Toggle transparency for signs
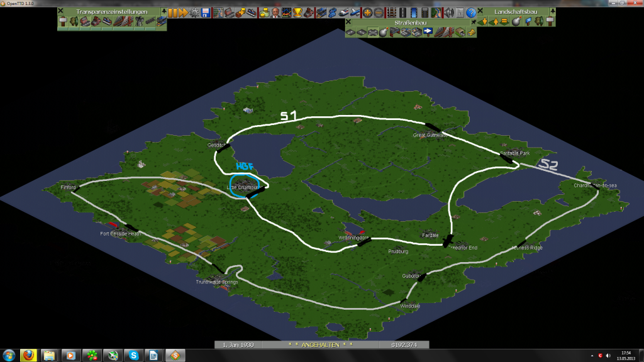 click(63, 21)
